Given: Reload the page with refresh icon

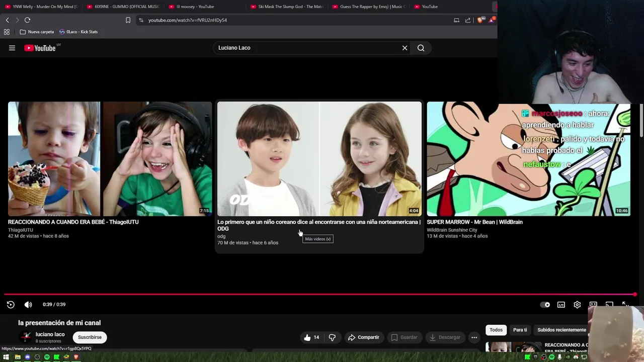Looking at the screenshot, I should pyautogui.click(x=27, y=20).
